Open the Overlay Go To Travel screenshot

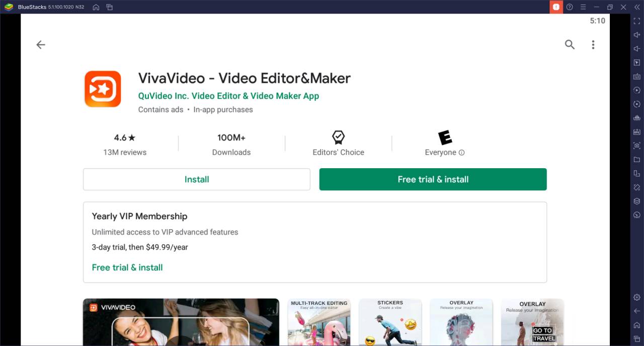point(532,322)
